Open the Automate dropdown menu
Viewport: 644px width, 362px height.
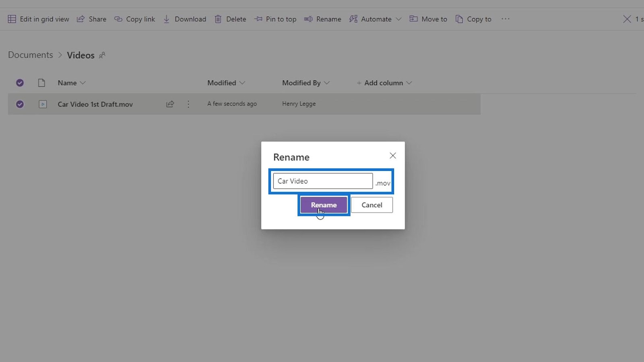click(375, 19)
